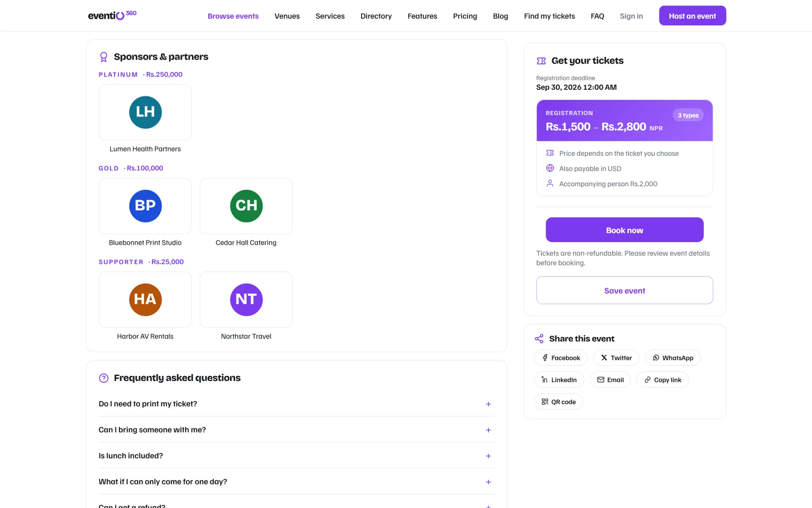Open Find my tickets
812x508 pixels.
coord(549,16)
